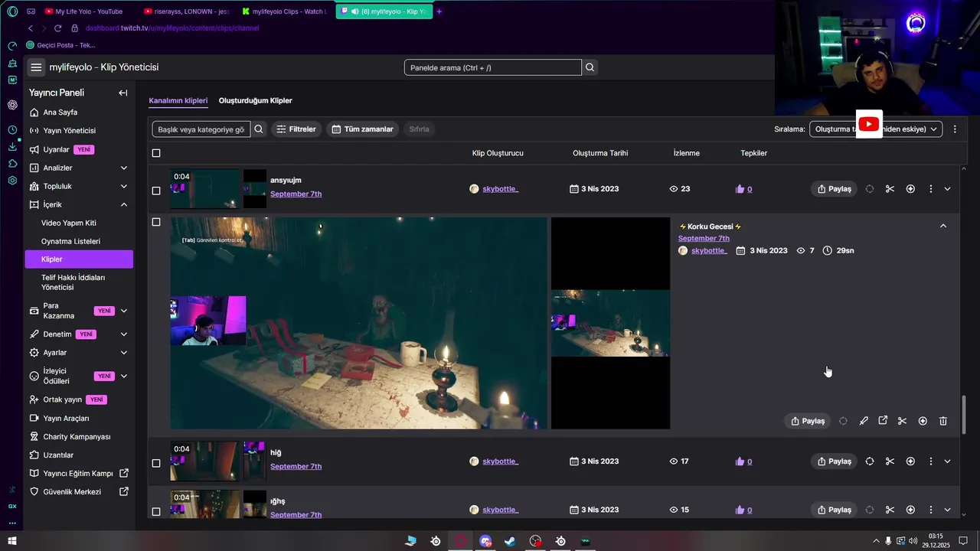Click the Panelde arama search field
Screen dimensions: 980x551
493,67
